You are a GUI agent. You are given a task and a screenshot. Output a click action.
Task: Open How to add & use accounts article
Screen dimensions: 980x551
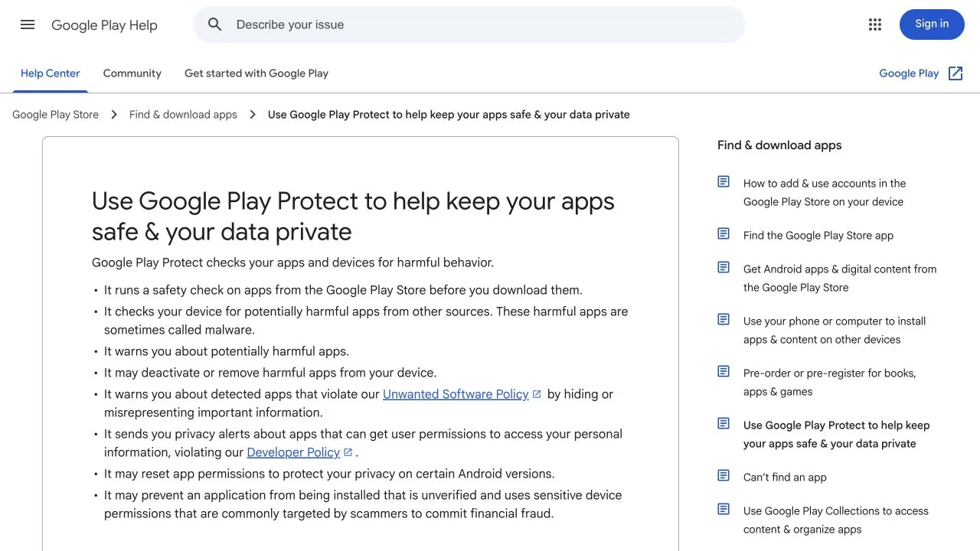pos(825,193)
